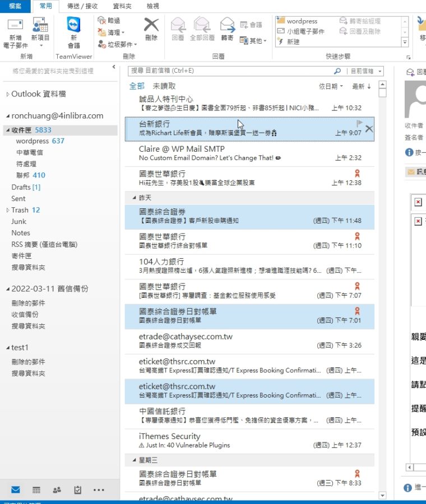This screenshot has height=504, width=426.
Task: Collapse 2022-03-11 舊信備份 group
Action: tap(8, 289)
